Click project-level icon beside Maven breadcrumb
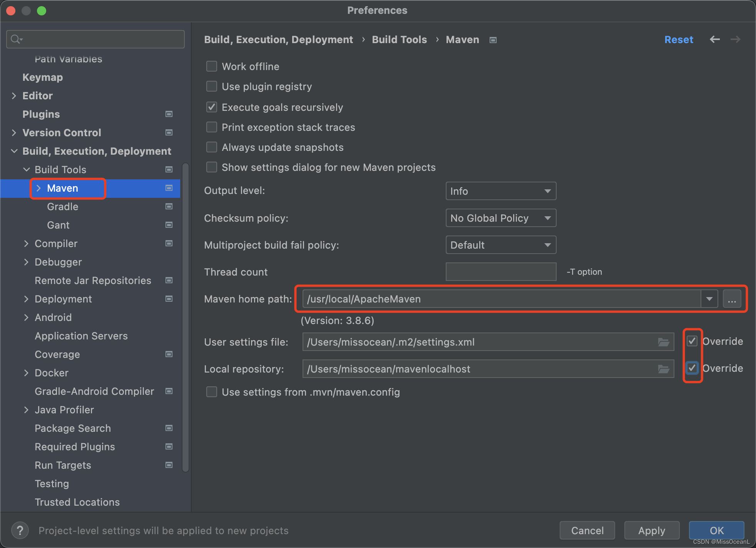The image size is (756, 548). (x=493, y=40)
